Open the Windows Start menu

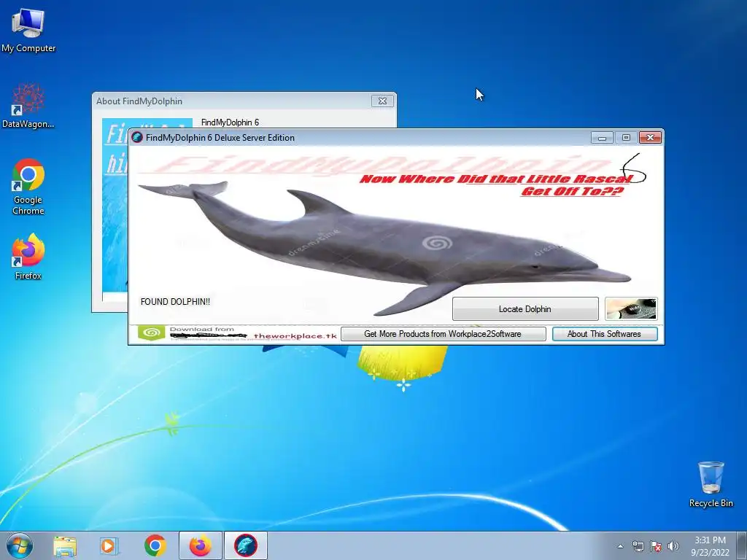[20, 545]
